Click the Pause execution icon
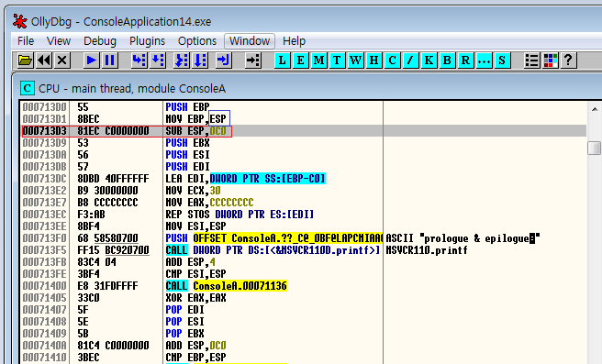 tap(110, 61)
